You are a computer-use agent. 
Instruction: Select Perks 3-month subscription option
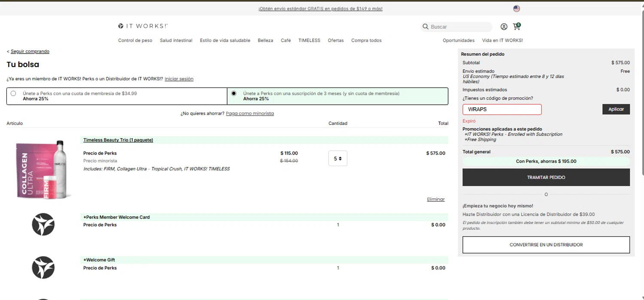pos(234,94)
